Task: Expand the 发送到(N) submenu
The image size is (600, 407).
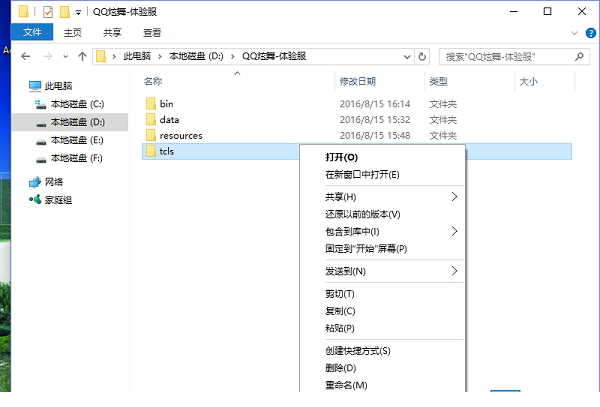Action: [383, 271]
